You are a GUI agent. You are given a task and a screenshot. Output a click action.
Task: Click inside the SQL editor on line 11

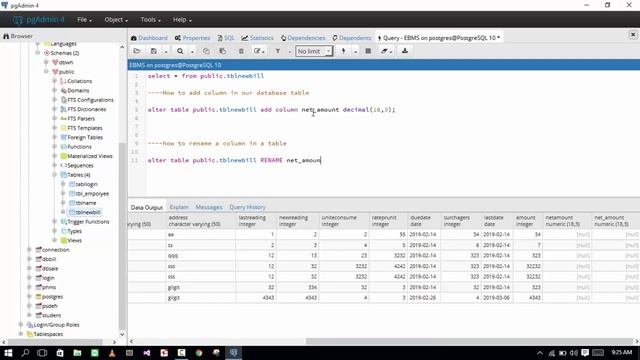tap(234, 160)
